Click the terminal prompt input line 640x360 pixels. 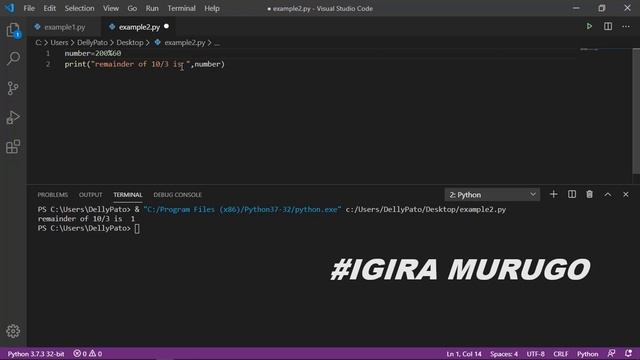(89, 228)
